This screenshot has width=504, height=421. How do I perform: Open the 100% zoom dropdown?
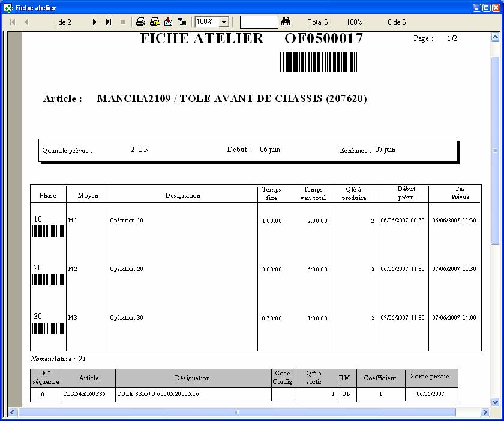coord(224,22)
